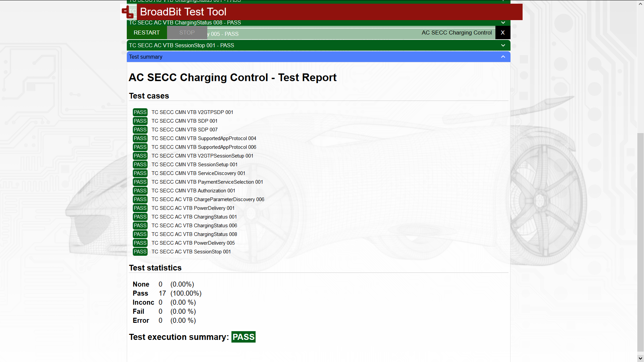Click the BroadBit Test Tool title
Image resolution: width=644 pixels, height=362 pixels.
tap(183, 12)
